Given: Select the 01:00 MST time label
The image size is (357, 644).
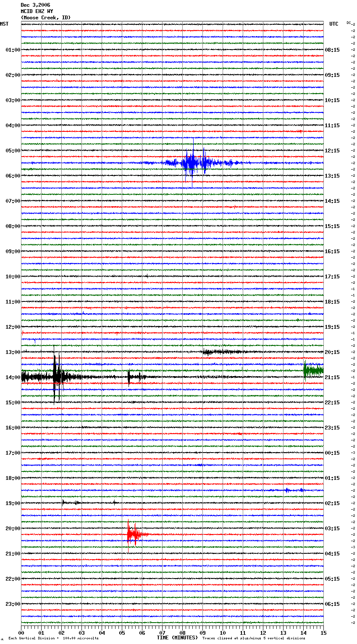Looking at the screenshot, I should click(13, 50).
